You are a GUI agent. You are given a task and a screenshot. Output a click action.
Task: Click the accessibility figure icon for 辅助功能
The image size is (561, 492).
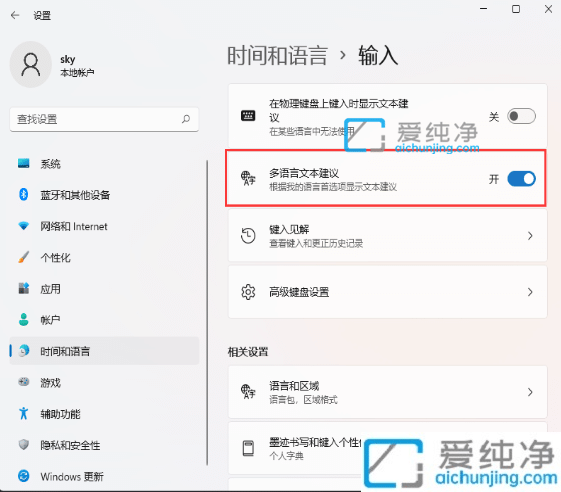24,413
